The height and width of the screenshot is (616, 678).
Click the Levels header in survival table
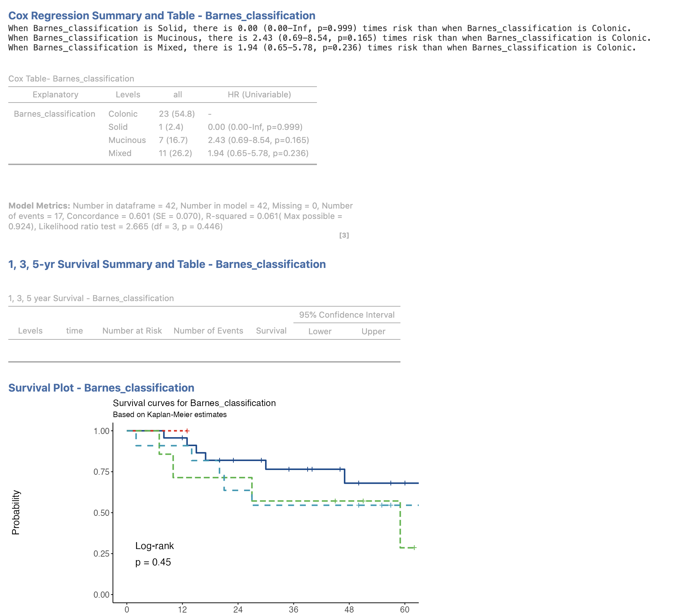pyautogui.click(x=30, y=331)
